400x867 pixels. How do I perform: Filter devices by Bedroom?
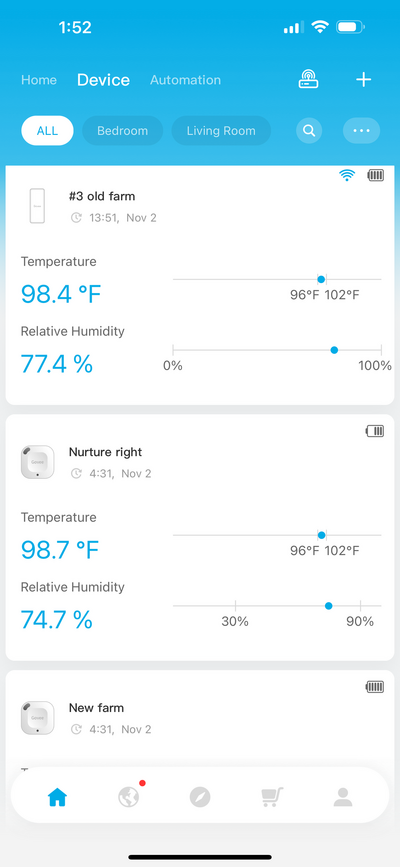[x=122, y=131]
